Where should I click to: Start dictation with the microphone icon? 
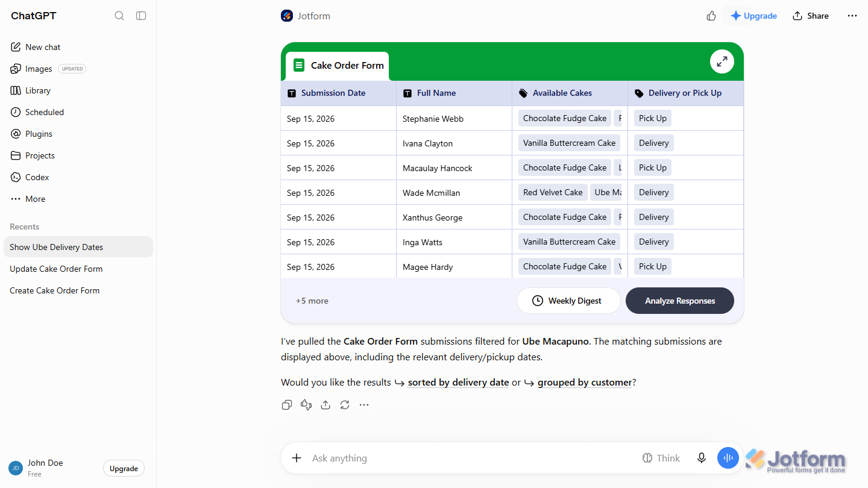tap(702, 458)
